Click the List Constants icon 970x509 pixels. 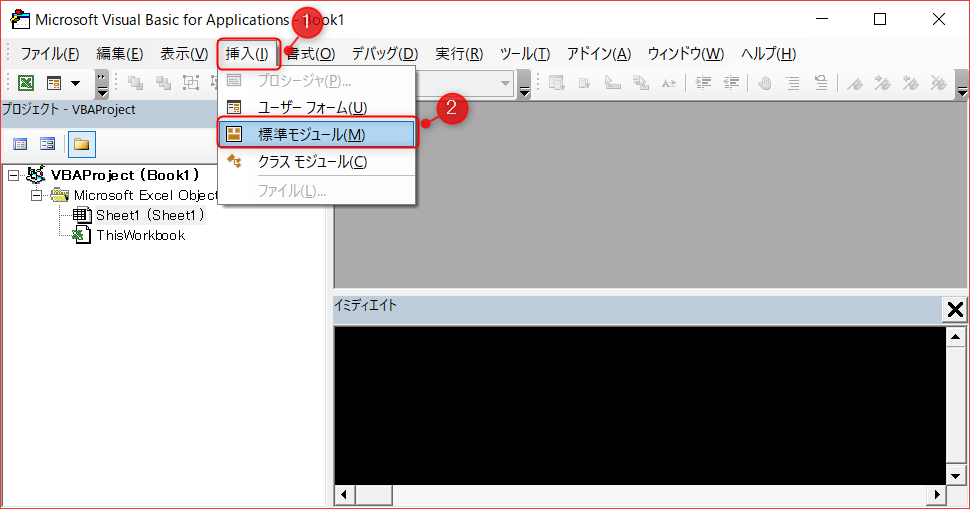(x=585, y=83)
